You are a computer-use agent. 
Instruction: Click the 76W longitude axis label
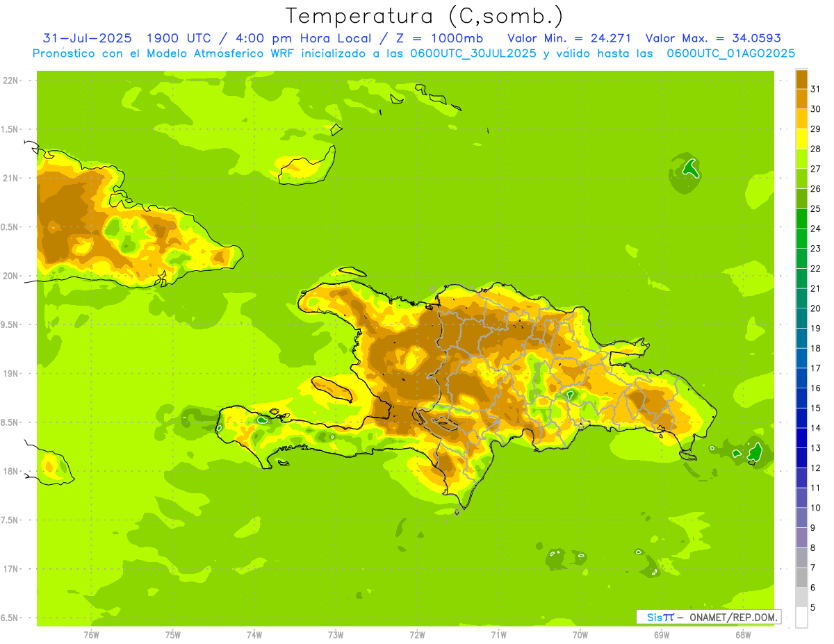click(x=91, y=635)
